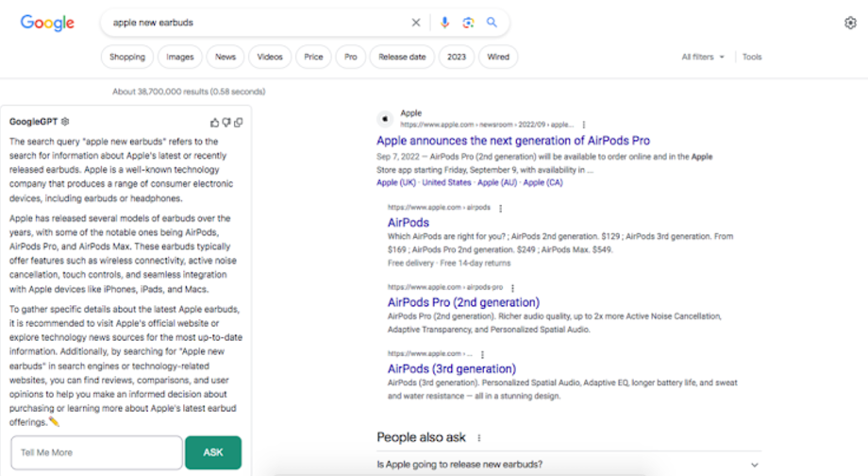Click the Google logo
The height and width of the screenshot is (476, 868).
[x=47, y=23]
